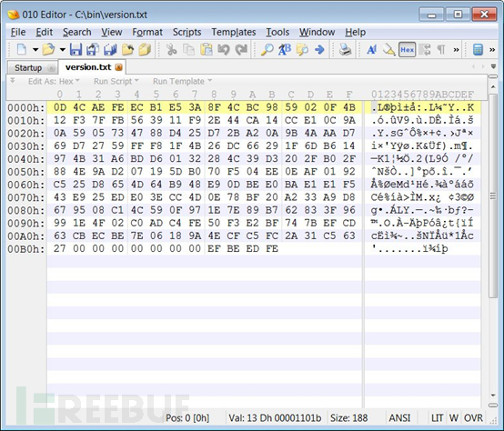Expand the Open file dropdown arrow
Screen dimensions: 504x431
point(63,50)
